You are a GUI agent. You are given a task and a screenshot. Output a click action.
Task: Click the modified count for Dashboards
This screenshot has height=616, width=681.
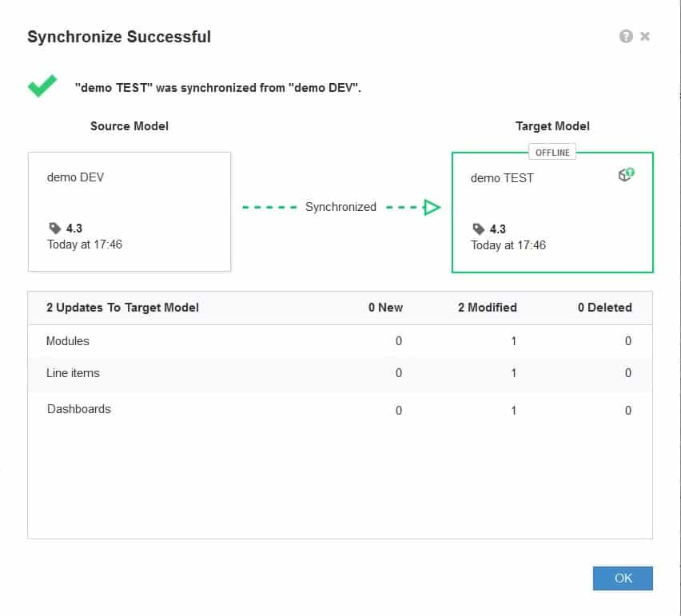[x=514, y=411]
